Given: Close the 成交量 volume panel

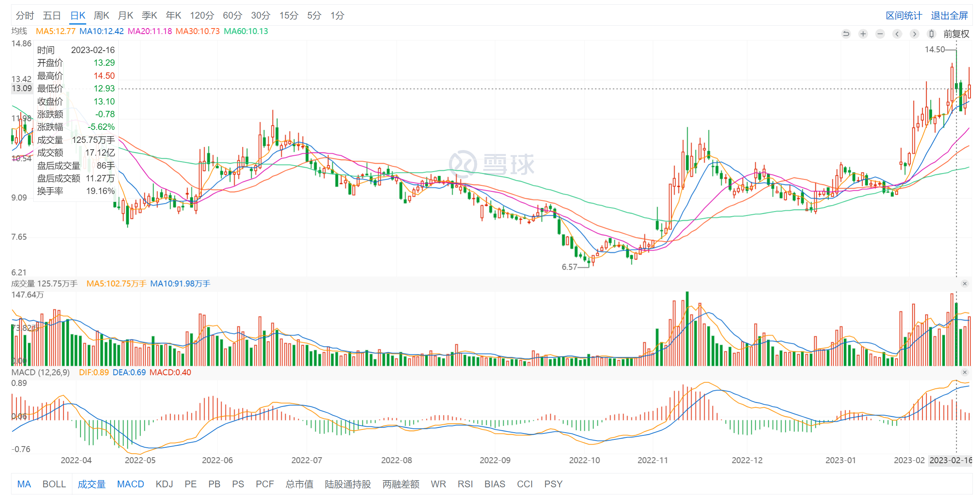Looking at the screenshot, I should (x=965, y=283).
